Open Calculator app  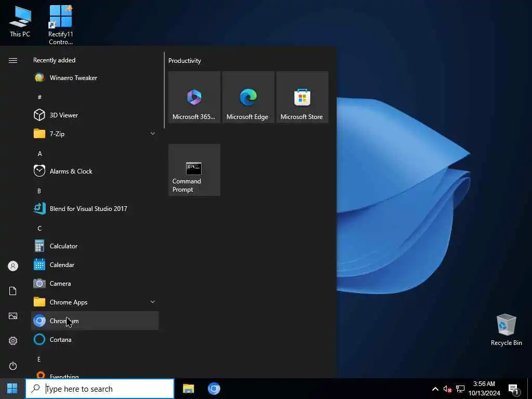point(95,246)
